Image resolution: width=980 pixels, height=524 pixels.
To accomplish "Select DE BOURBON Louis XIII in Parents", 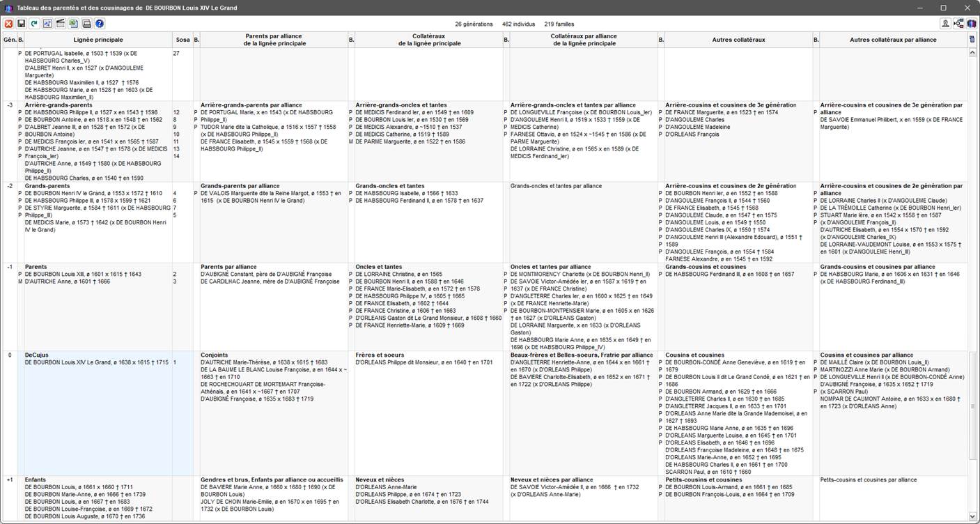I will [83, 274].
